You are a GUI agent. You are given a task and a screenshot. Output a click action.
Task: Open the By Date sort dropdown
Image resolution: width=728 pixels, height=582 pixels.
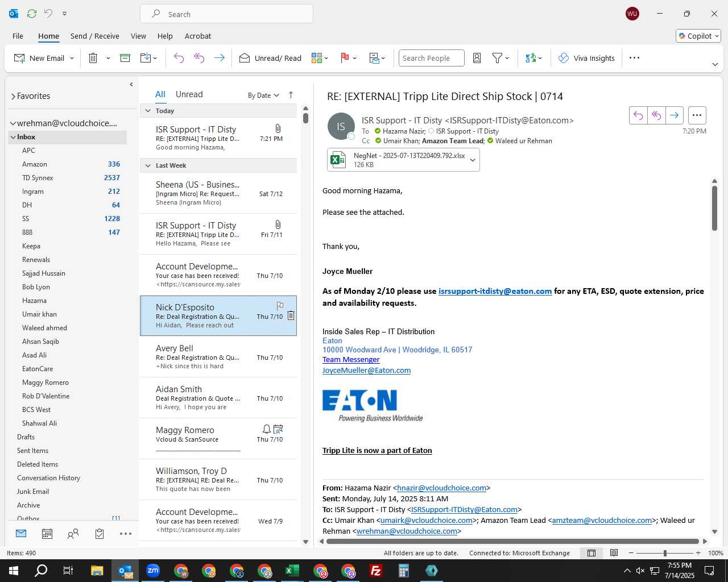(x=263, y=95)
